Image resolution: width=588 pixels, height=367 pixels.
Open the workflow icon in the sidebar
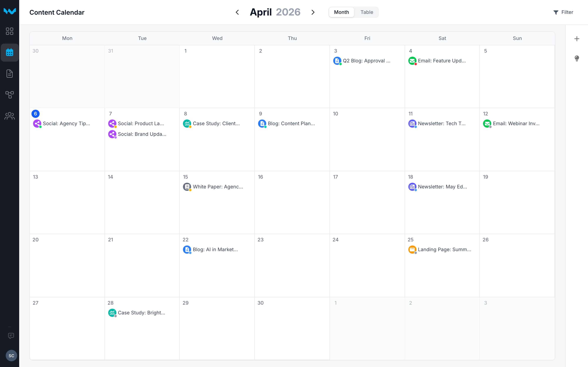pyautogui.click(x=10, y=95)
